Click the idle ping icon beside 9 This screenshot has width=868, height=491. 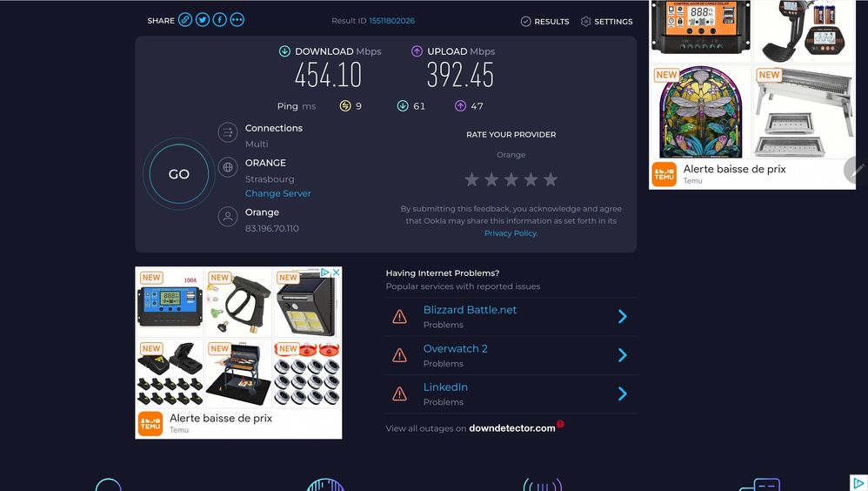point(345,106)
